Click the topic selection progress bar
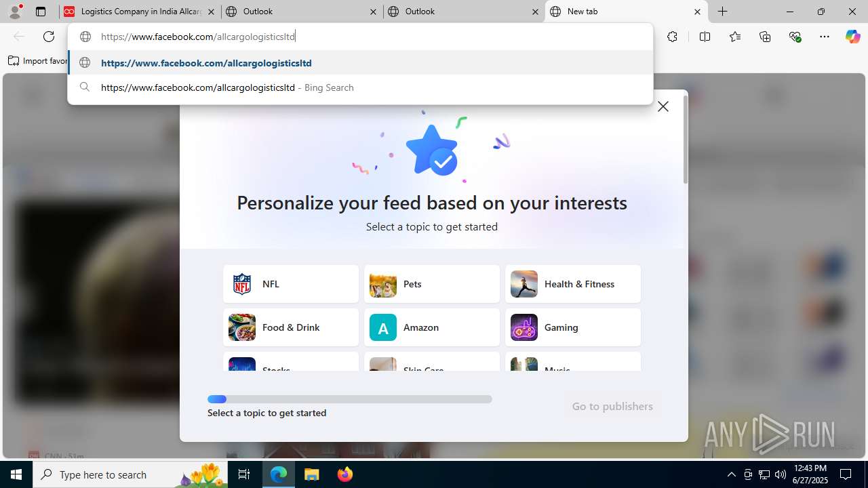Image resolution: width=868 pixels, height=488 pixels. coord(350,399)
